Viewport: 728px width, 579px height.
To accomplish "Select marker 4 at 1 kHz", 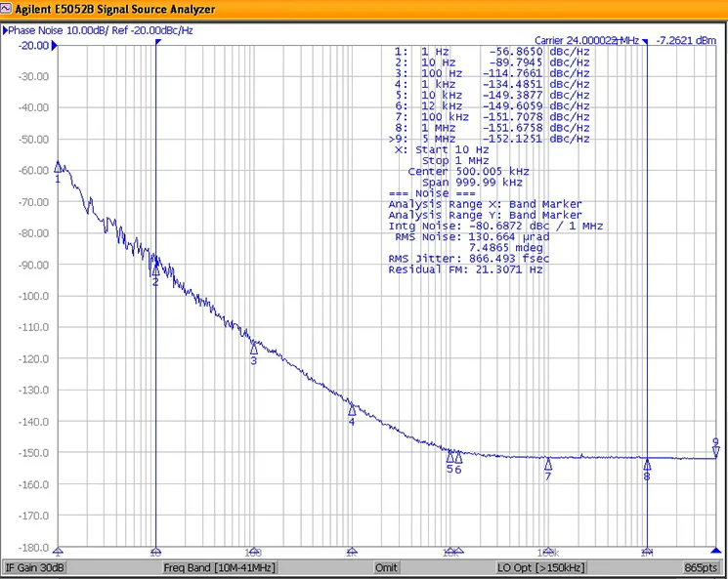I will pyautogui.click(x=352, y=410).
